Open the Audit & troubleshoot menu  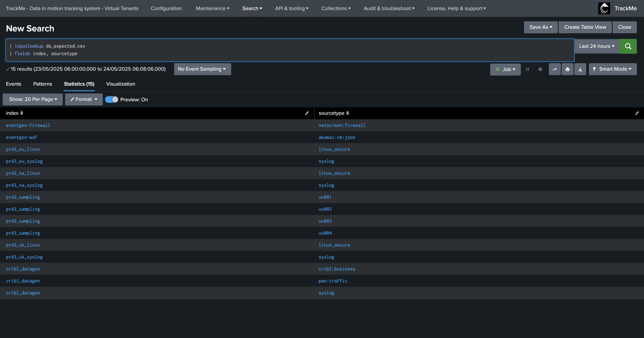pos(389,8)
